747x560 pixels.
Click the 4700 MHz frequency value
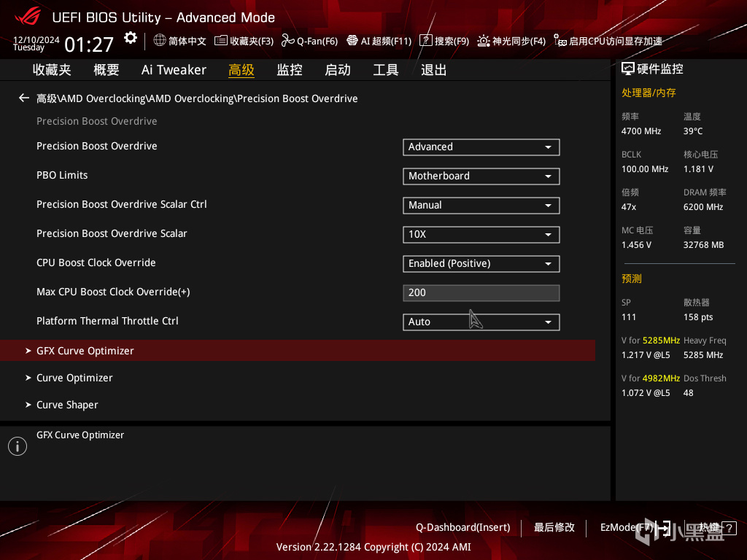(641, 131)
